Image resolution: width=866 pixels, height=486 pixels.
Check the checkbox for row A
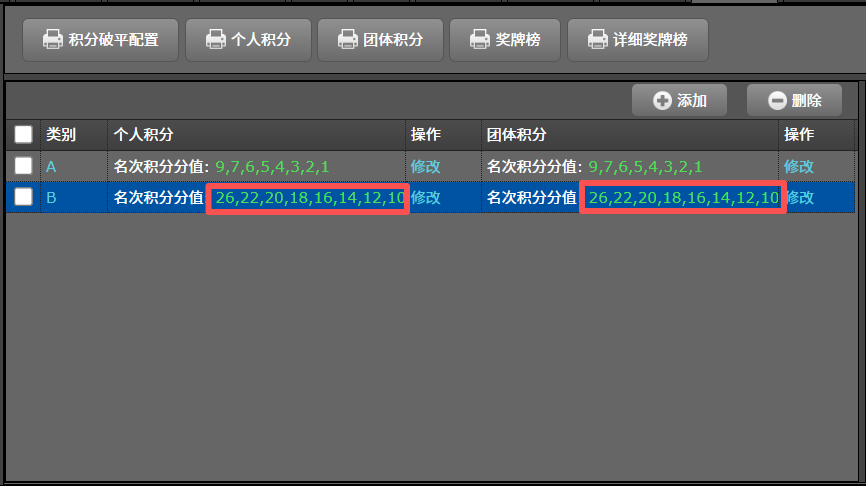pyautogui.click(x=23, y=166)
